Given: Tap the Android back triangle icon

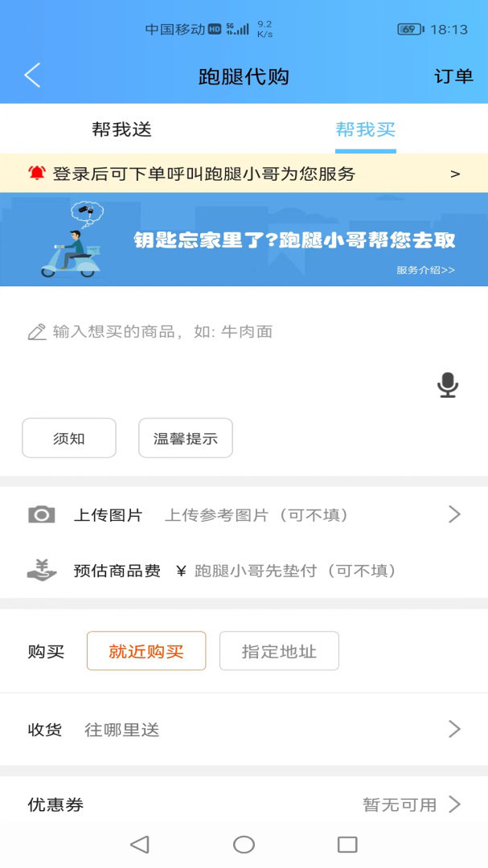Looking at the screenshot, I should tap(140, 844).
